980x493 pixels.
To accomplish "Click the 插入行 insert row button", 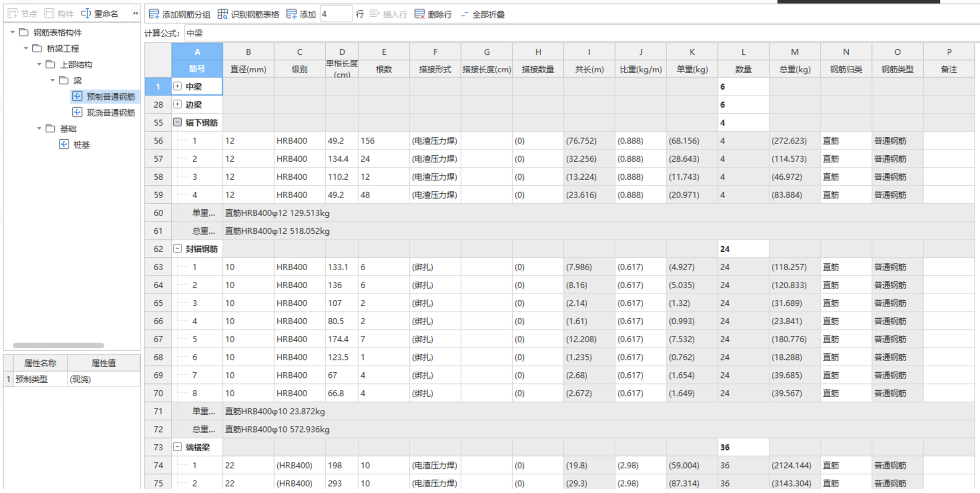I will 388,14.
